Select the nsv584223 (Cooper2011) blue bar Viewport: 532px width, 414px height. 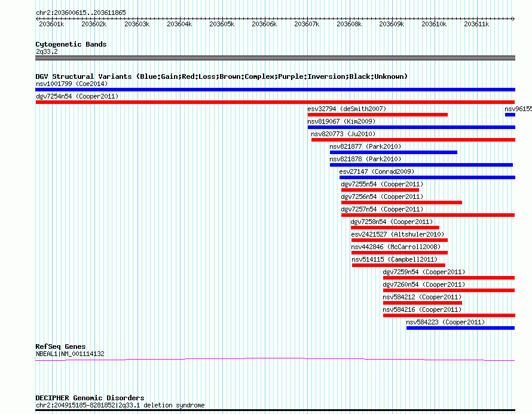click(x=460, y=328)
